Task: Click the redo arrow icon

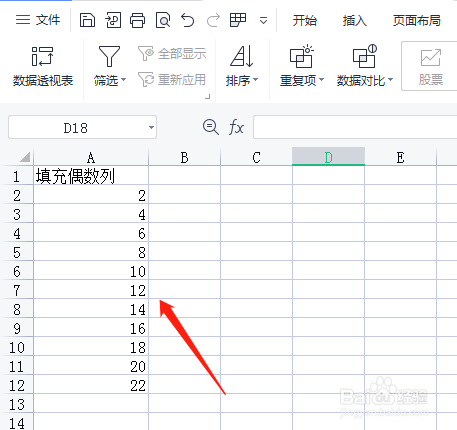Action: 213,20
